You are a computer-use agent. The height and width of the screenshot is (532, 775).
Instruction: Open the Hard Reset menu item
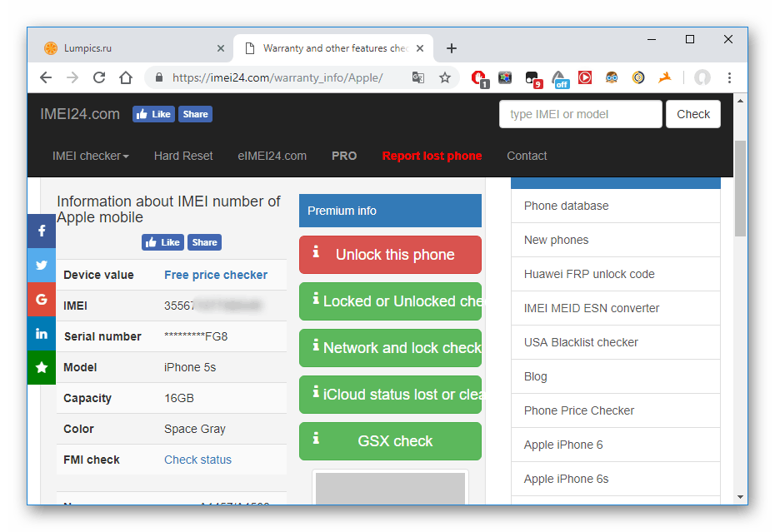tap(183, 156)
